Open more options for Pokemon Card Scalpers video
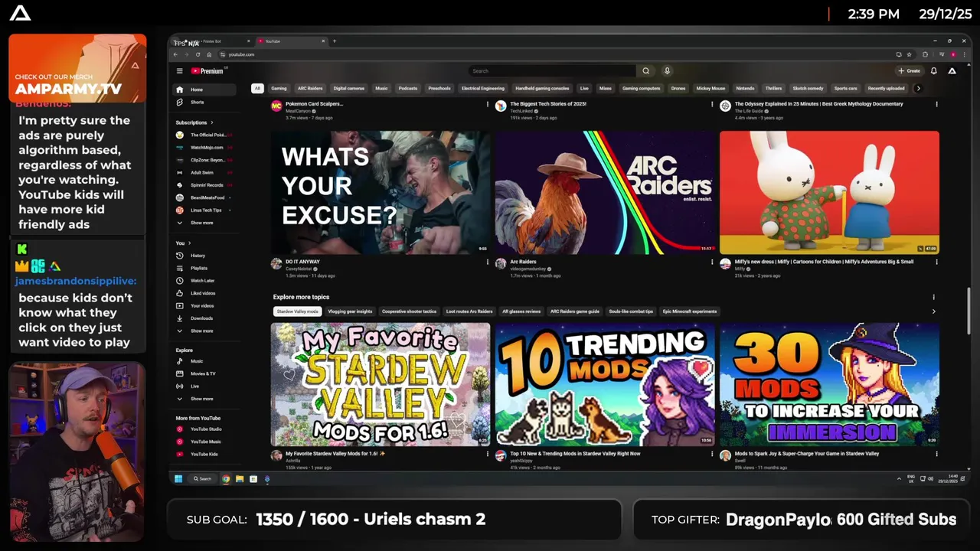The height and width of the screenshot is (551, 980). [x=487, y=104]
